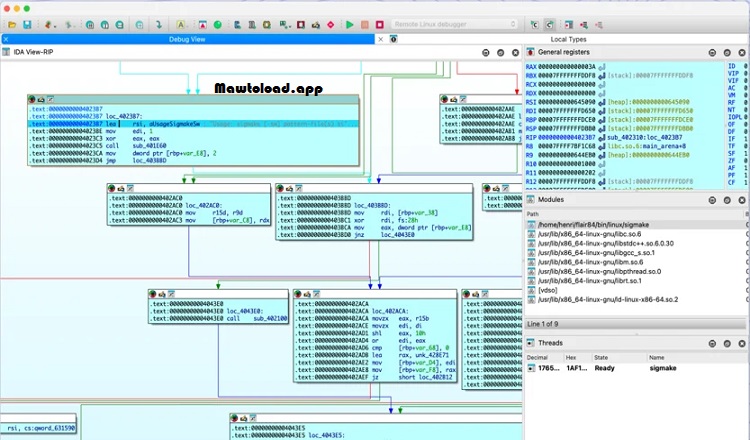The height and width of the screenshot is (440, 750).
Task: Click the red-and-green list icon in right toolbar
Action: (x=584, y=24)
